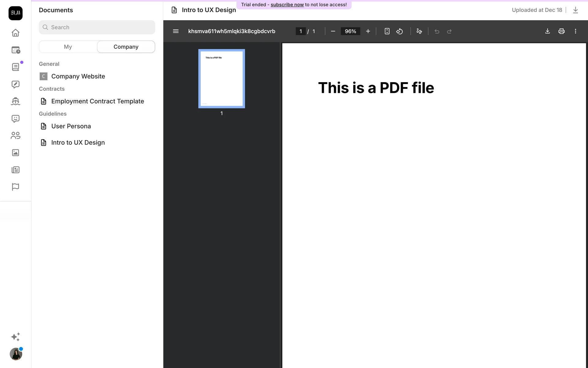
Task: Click the fit to page icon
Action: point(387,31)
